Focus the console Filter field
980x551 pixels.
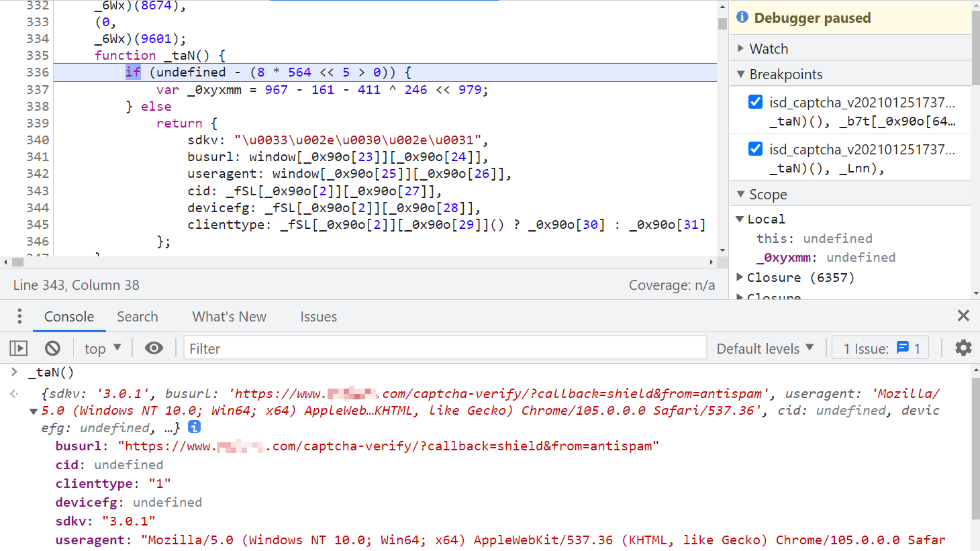(x=445, y=348)
